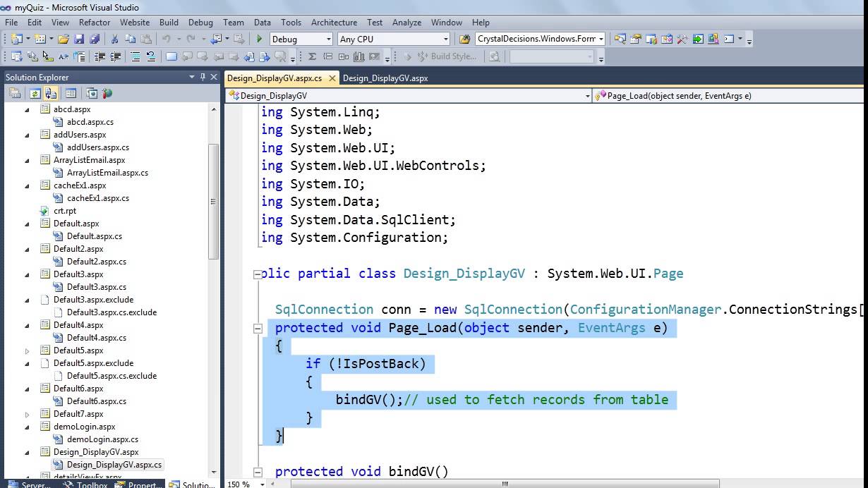The image size is (868, 488).
Task: Click the Toggle Bookmark icon
Action: 171,56
